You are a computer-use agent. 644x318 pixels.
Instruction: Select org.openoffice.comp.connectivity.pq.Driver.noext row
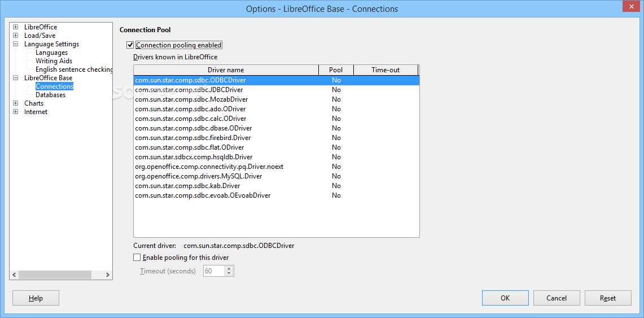coord(277,167)
